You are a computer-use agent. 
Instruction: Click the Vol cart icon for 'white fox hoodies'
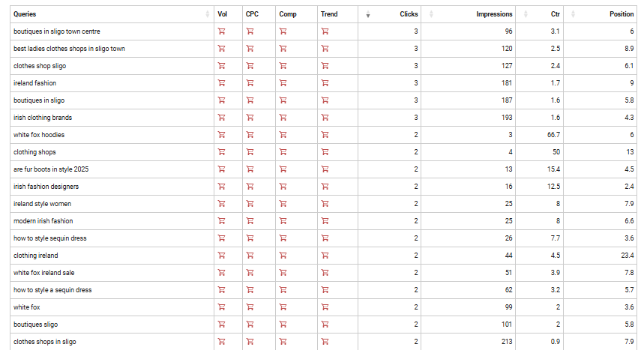221,135
